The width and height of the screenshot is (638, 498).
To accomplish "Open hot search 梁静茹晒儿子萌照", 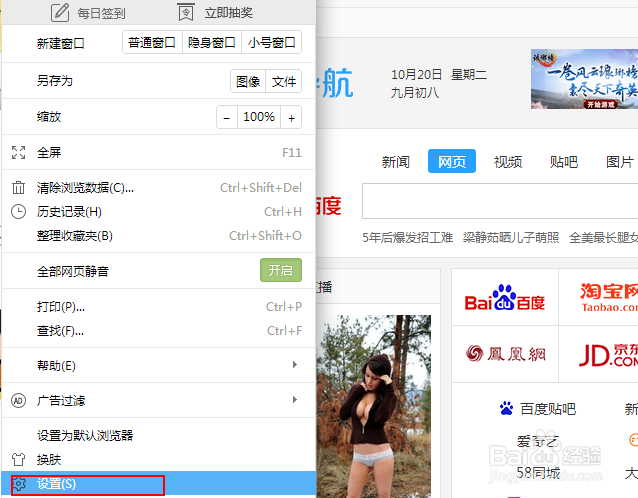I will point(511,237).
